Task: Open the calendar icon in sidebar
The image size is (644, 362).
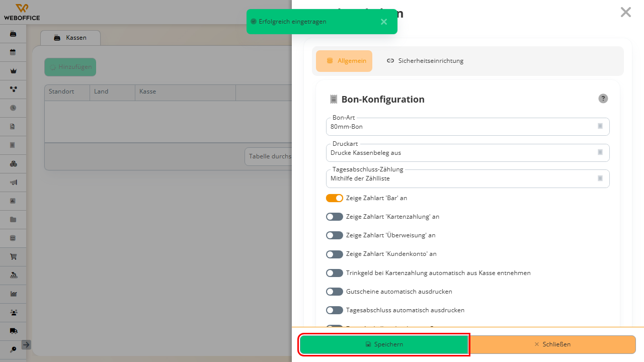Action: (x=13, y=52)
